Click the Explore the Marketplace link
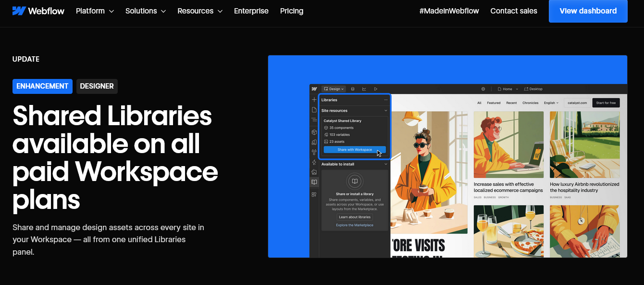Image resolution: width=644 pixels, height=285 pixels. click(355, 225)
